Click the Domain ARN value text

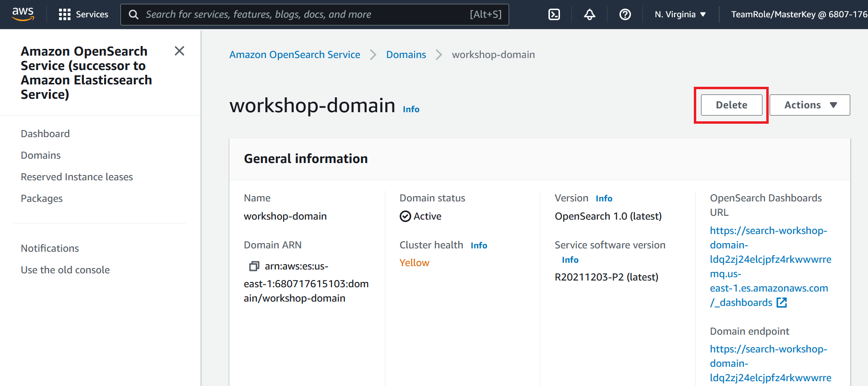point(306,282)
